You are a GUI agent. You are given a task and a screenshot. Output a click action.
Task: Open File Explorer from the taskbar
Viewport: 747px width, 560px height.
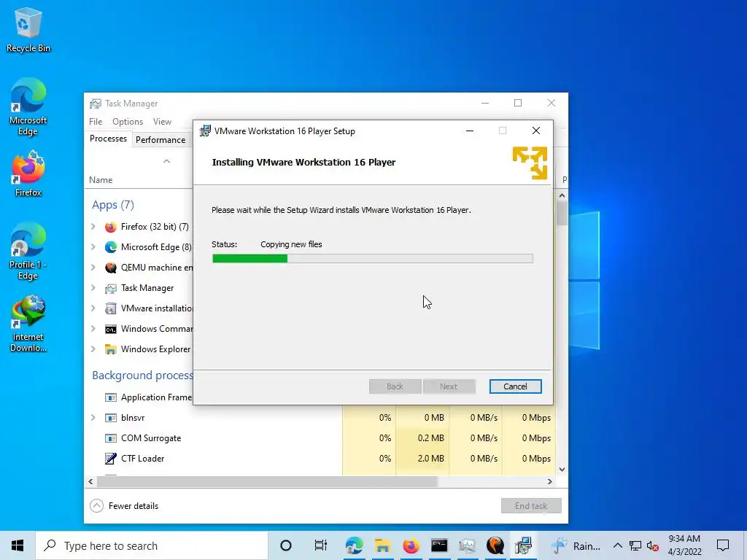[382, 545]
